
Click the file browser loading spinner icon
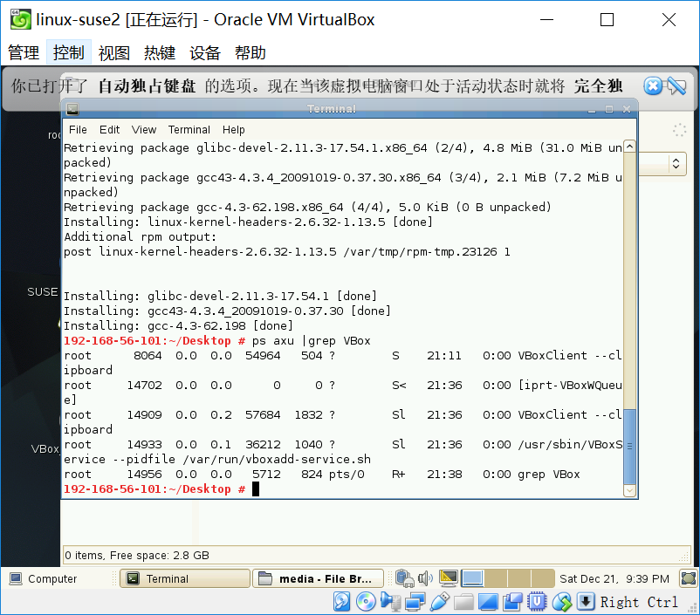[x=679, y=130]
